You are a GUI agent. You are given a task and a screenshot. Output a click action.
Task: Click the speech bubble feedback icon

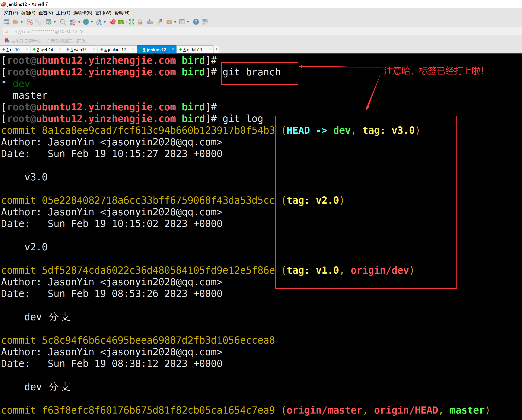[x=205, y=22]
